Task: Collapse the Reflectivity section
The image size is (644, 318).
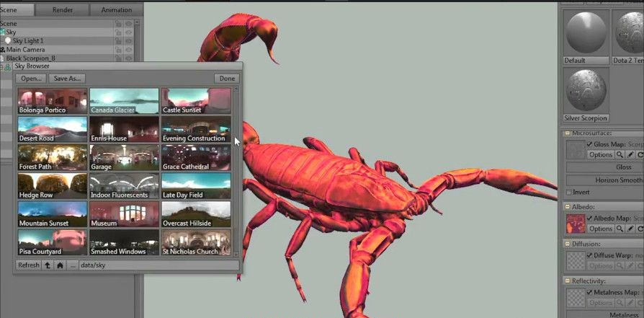Action: tap(567, 281)
